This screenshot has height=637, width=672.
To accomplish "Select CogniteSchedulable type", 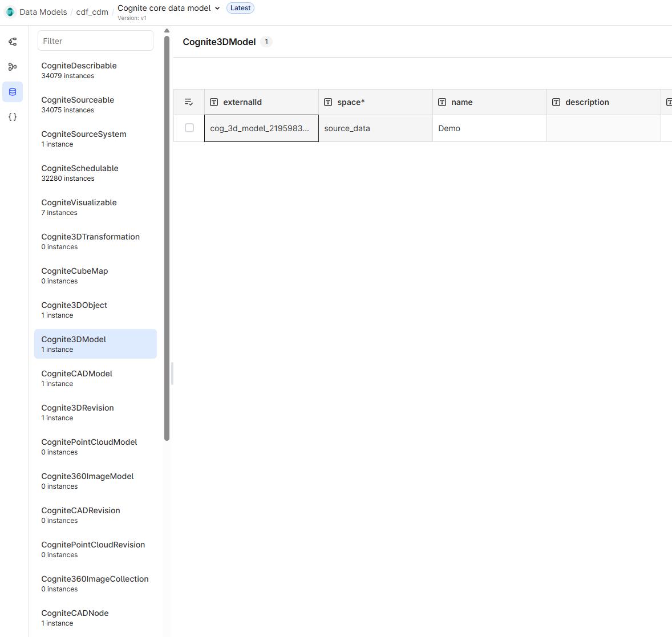I will click(95, 173).
